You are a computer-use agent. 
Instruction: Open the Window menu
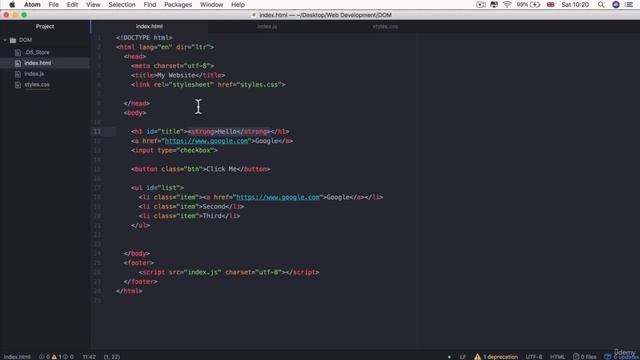211,5
